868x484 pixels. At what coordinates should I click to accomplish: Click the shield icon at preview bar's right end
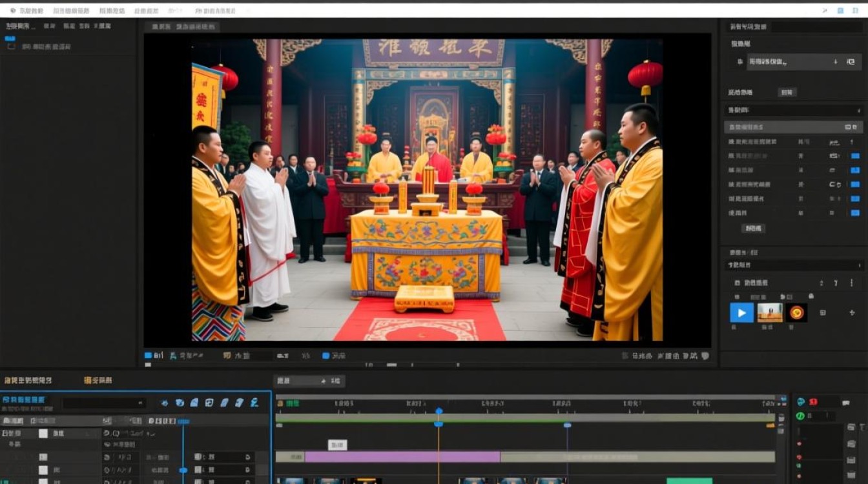tap(705, 356)
